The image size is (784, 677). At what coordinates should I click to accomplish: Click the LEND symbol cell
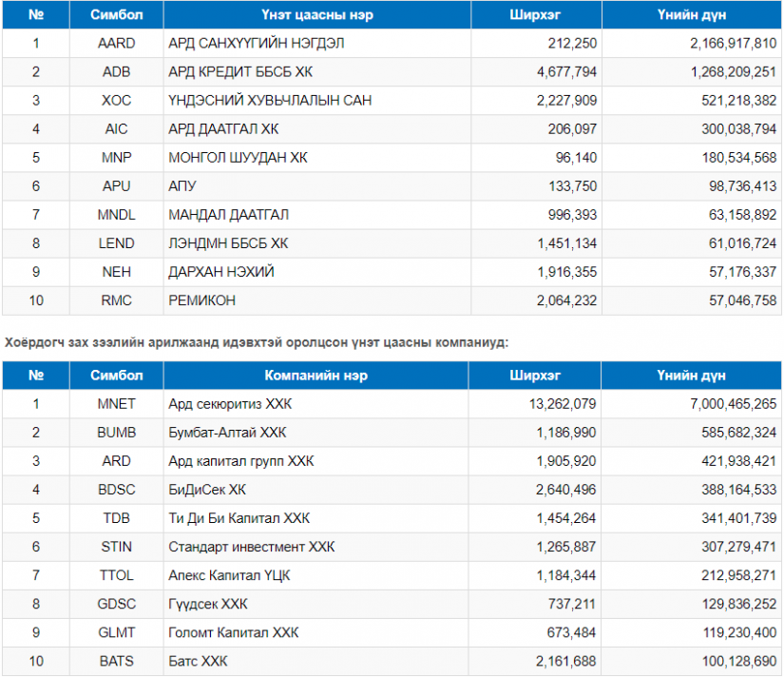(x=117, y=243)
